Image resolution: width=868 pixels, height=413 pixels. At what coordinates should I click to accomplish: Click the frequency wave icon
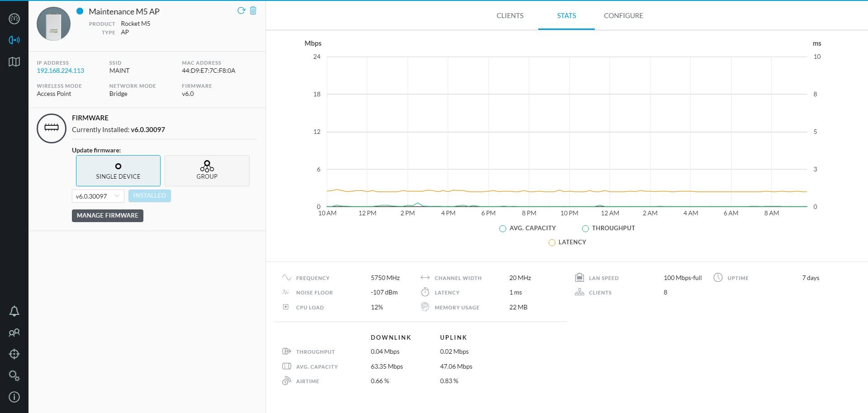click(x=286, y=277)
